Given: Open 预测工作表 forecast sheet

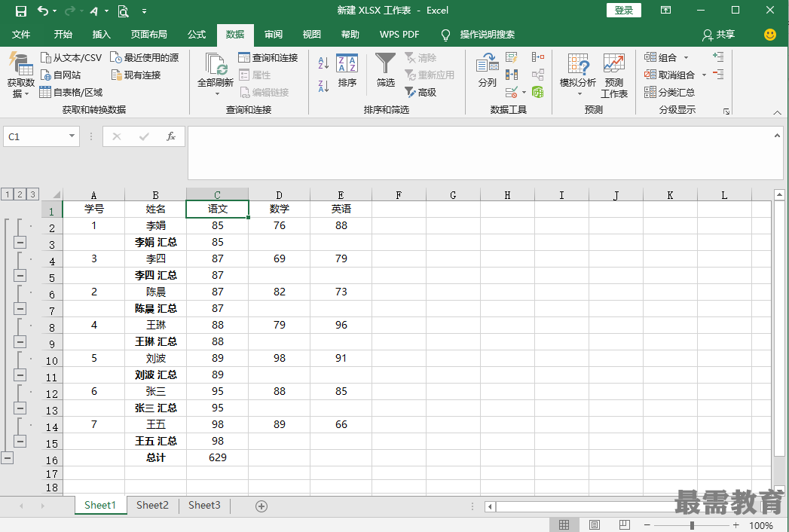Looking at the screenshot, I should coord(614,75).
